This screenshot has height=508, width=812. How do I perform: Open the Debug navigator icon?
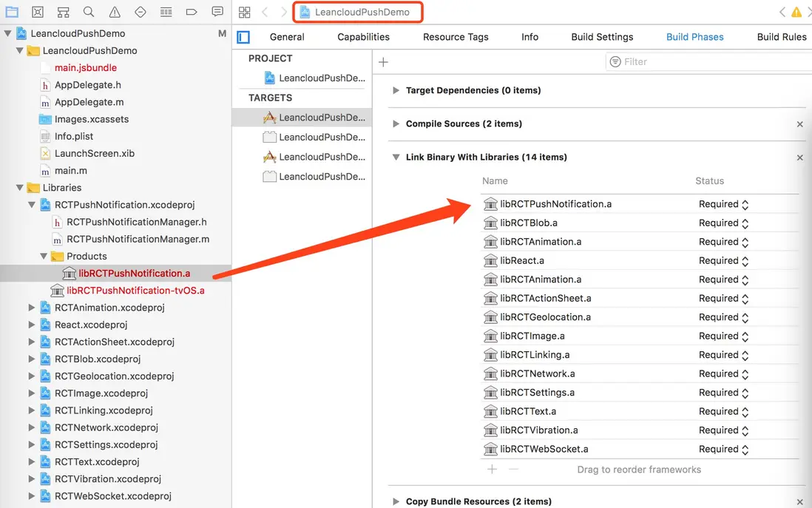click(x=166, y=11)
